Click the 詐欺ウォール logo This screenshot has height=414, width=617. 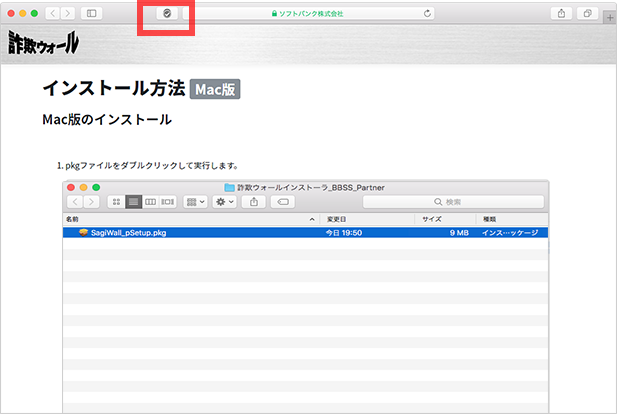click(x=44, y=43)
